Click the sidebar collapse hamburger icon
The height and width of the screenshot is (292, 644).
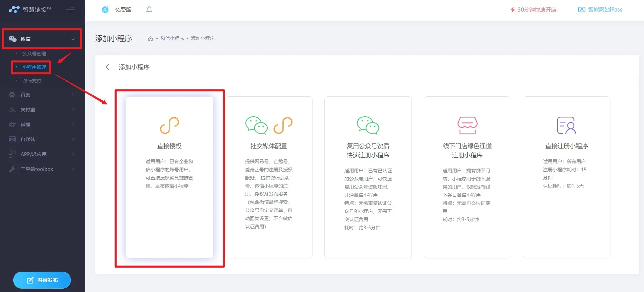[x=71, y=10]
